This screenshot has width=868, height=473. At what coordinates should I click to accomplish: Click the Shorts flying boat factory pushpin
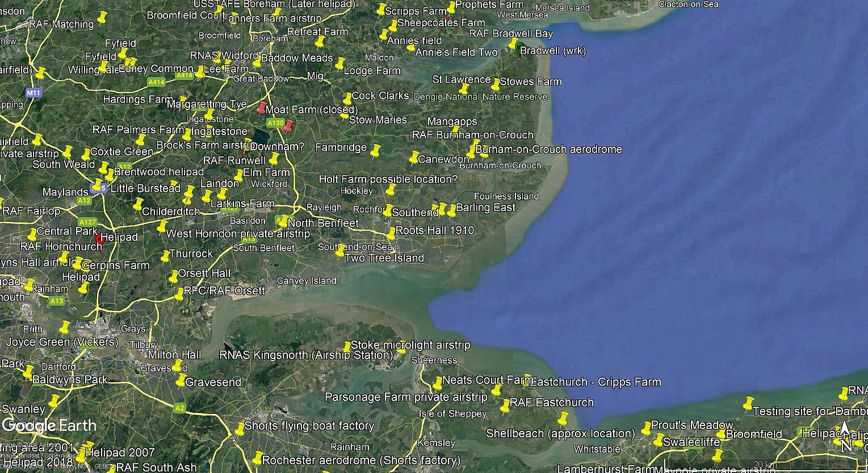click(240, 429)
